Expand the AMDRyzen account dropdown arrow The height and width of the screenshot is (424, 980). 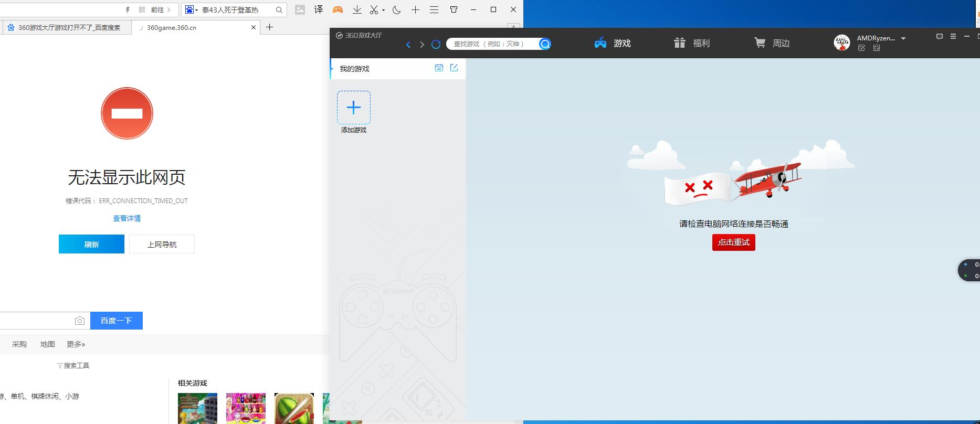point(903,38)
